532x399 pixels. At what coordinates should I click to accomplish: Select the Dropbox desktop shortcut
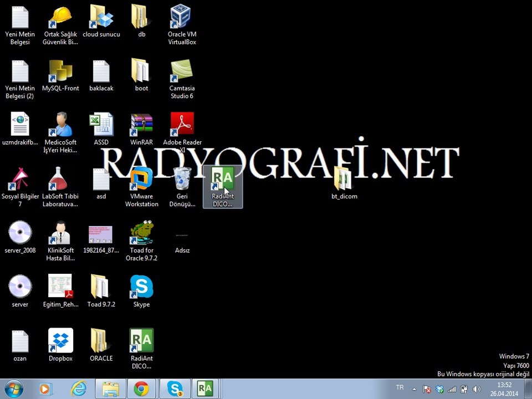[x=60, y=345]
